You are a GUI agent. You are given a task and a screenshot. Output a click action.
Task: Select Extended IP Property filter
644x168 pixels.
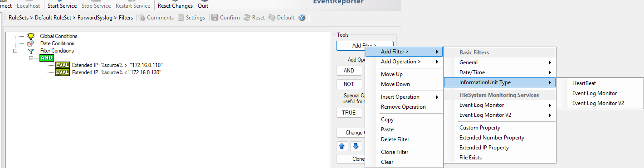tap(500, 148)
